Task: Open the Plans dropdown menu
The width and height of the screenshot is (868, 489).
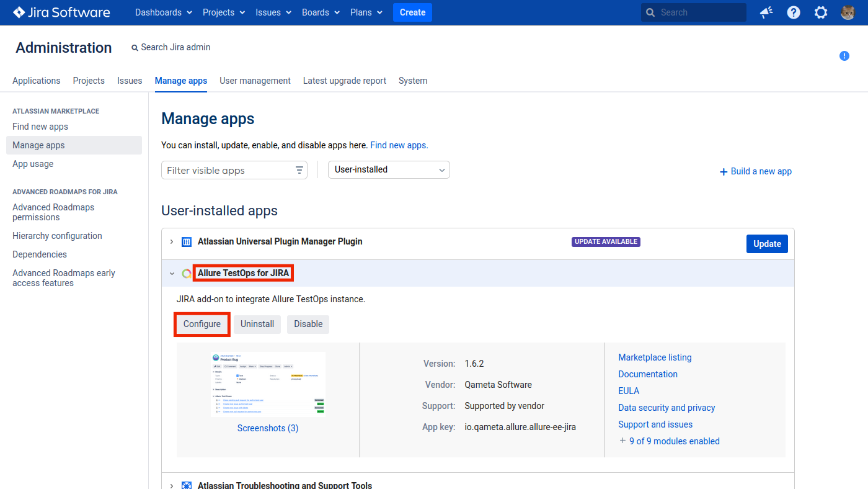Action: [x=366, y=12]
